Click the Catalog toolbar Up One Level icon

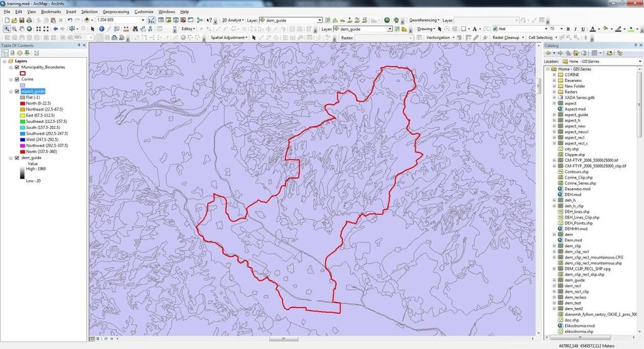568,53
